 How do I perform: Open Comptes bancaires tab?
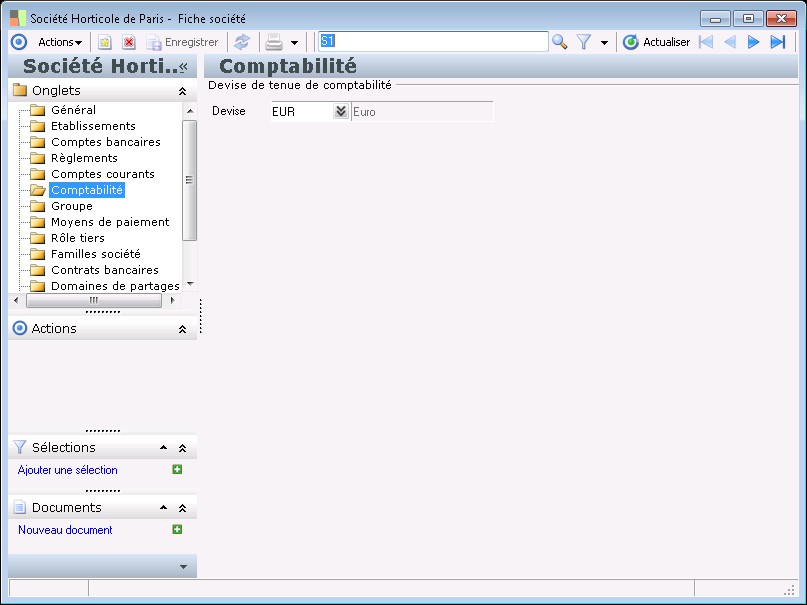tap(106, 141)
